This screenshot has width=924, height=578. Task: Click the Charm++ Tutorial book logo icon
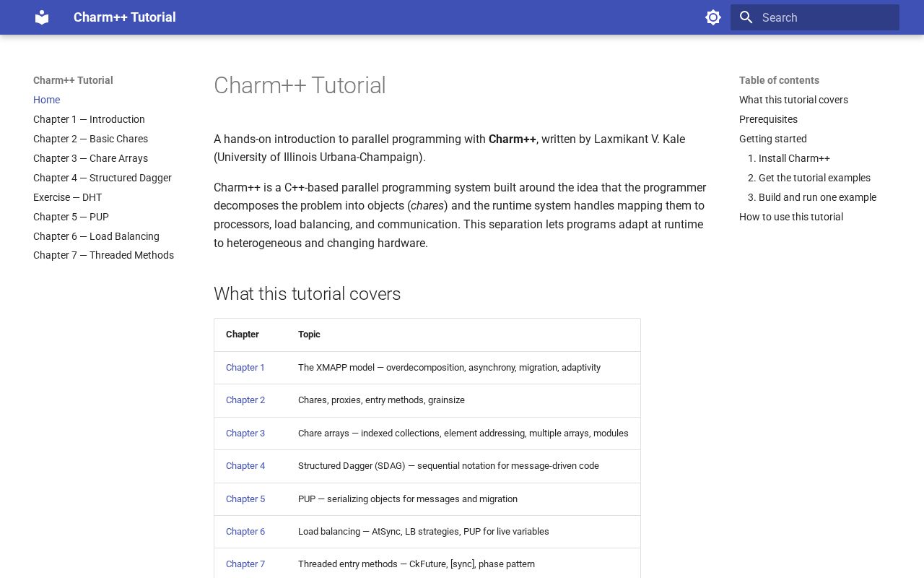(x=42, y=17)
